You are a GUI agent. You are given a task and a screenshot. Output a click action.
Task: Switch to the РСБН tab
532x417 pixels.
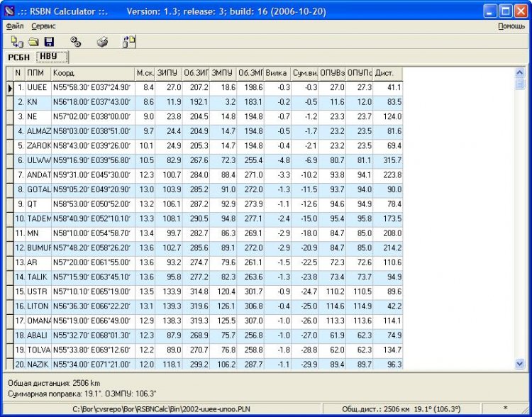pyautogui.click(x=19, y=57)
